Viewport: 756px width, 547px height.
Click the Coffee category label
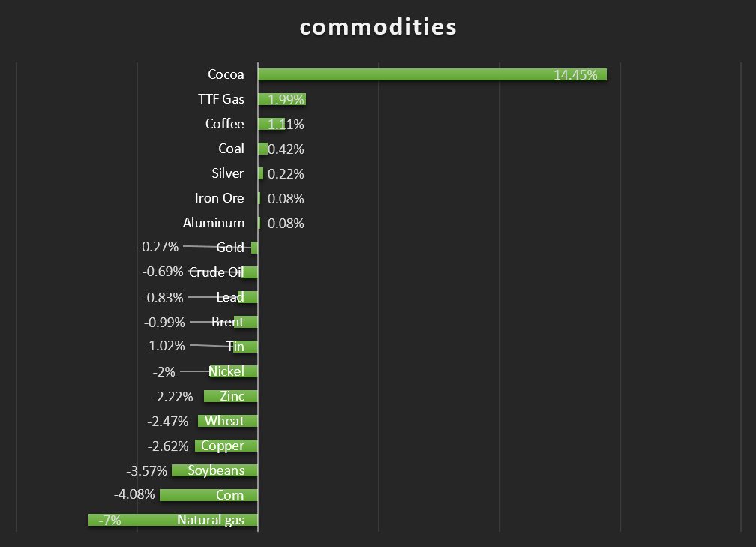point(225,124)
